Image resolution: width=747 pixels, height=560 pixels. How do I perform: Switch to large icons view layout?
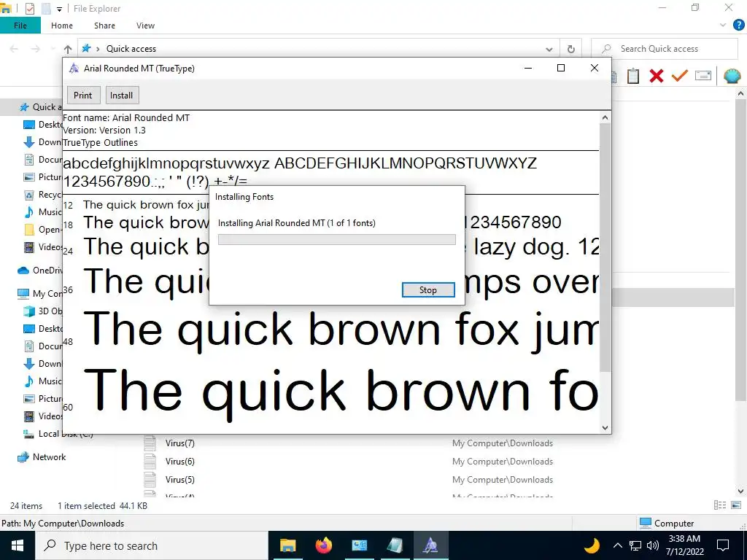[x=735, y=505]
